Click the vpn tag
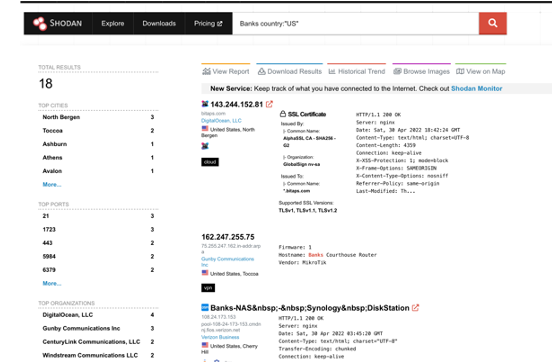This screenshot has height=362, width=552. pyautogui.click(x=208, y=288)
